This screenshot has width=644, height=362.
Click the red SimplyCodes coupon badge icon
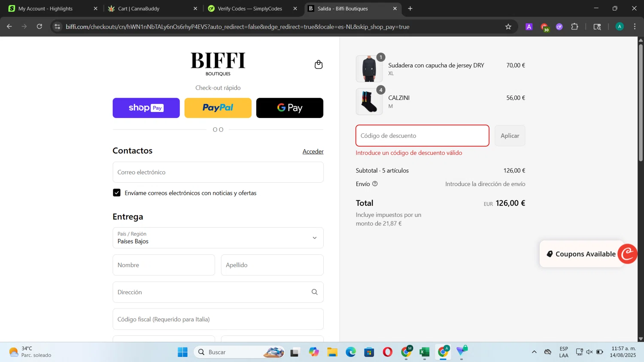click(x=628, y=253)
